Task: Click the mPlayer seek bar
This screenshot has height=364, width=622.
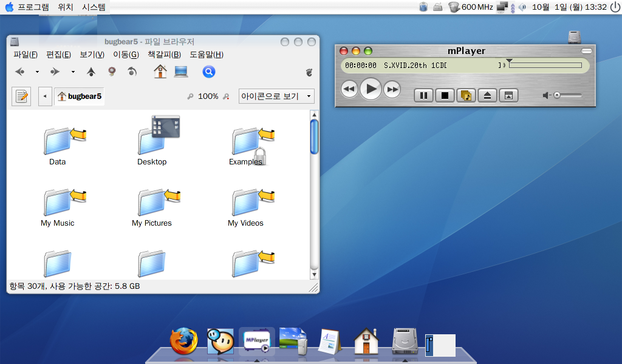Action: 545,65
